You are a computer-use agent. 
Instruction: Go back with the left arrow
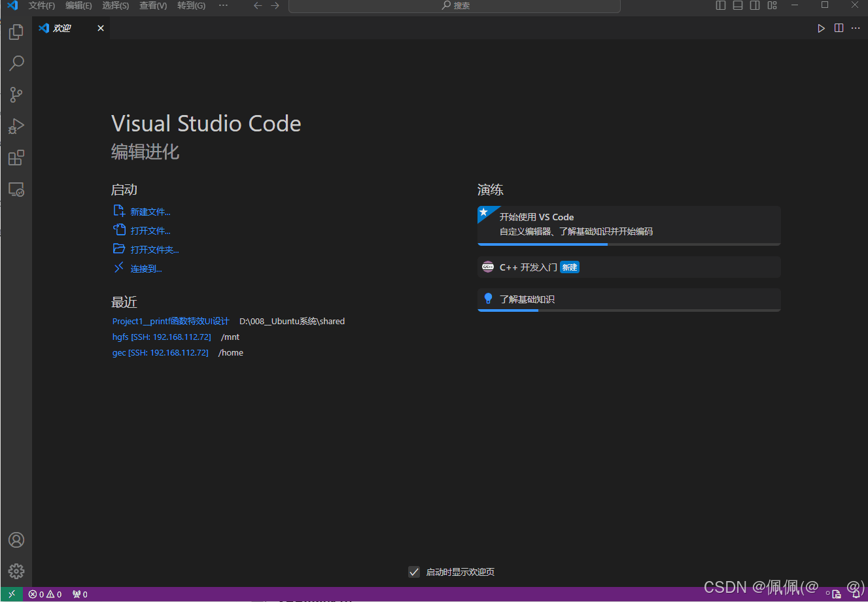[x=258, y=5]
